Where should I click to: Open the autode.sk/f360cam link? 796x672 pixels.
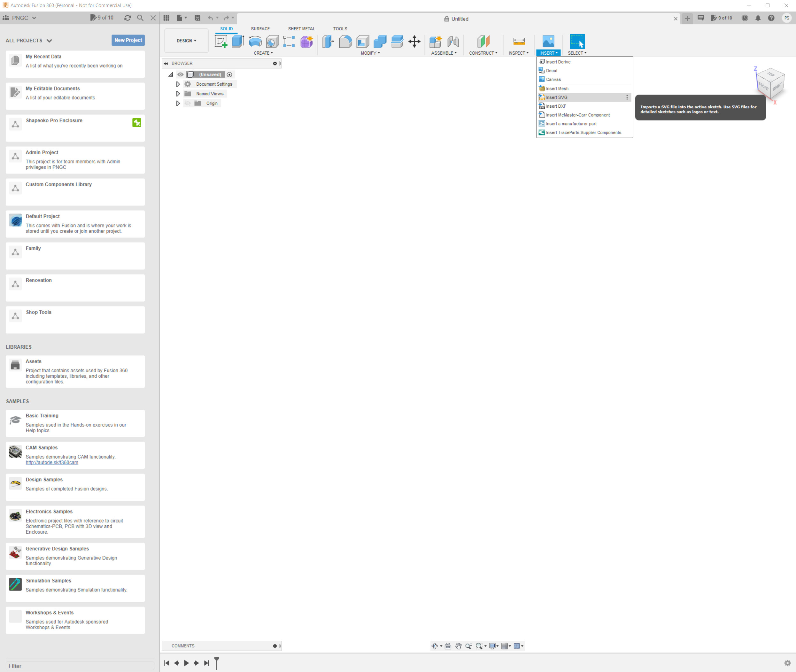pos(52,462)
